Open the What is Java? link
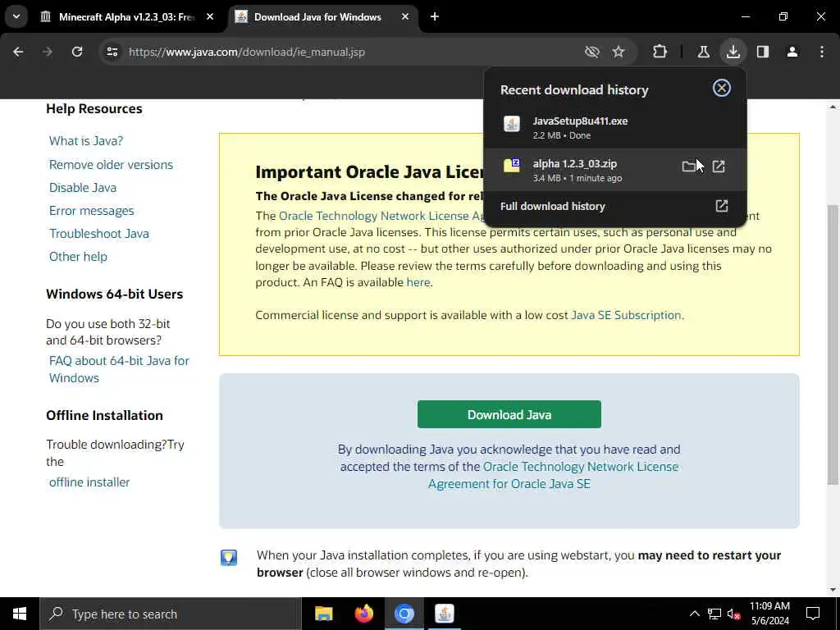840x630 pixels. (x=85, y=141)
